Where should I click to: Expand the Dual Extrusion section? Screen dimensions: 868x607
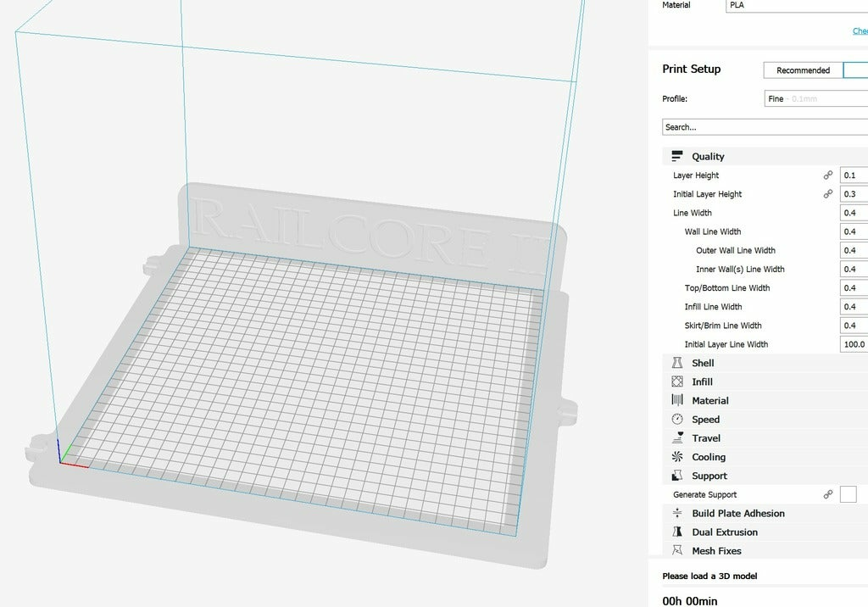pyautogui.click(x=765, y=532)
